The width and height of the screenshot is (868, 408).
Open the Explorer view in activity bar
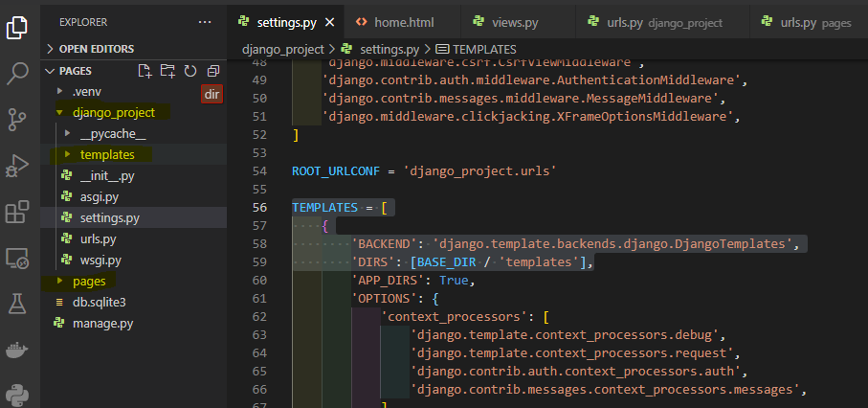coord(16,28)
